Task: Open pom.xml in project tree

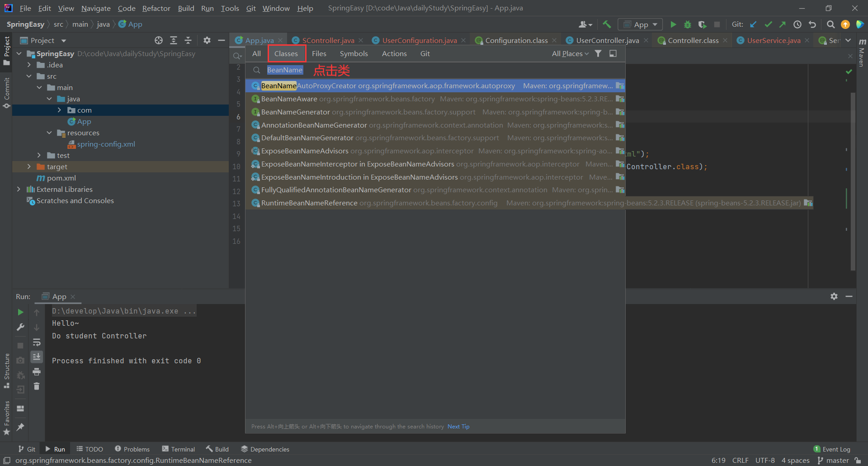Action: [61, 178]
